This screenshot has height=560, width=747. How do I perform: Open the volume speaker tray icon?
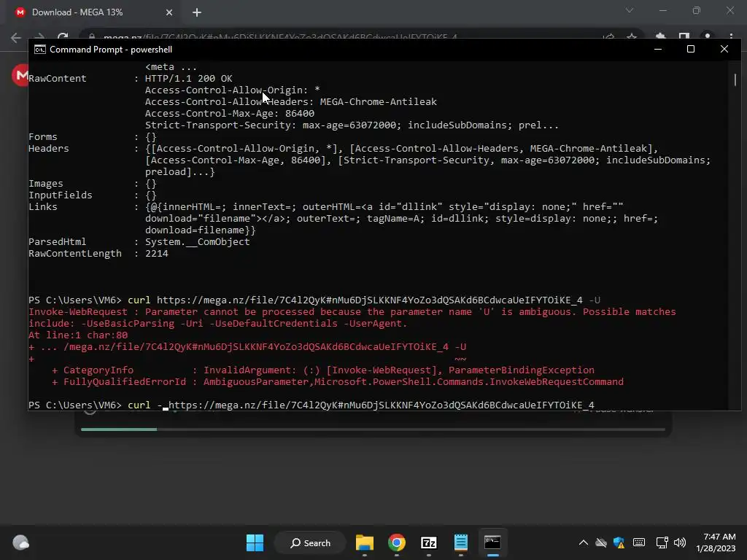pos(680,542)
